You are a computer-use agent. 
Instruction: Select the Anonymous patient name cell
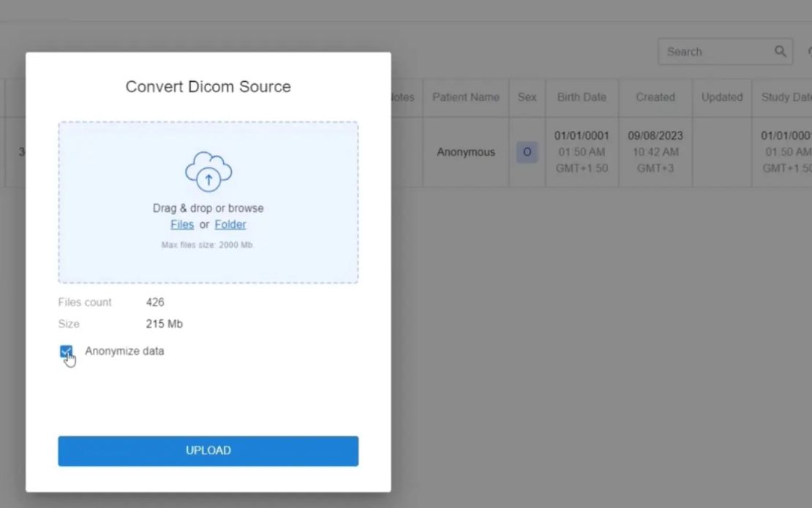(465, 152)
